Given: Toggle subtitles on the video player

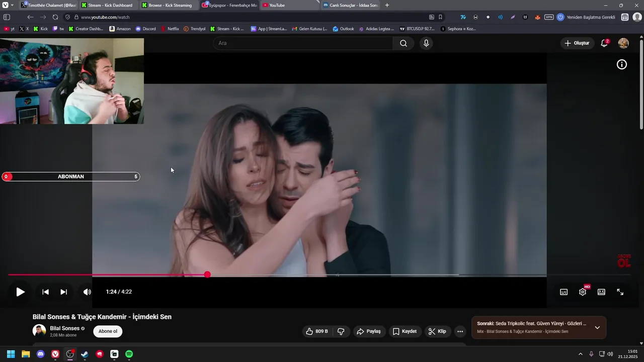Looking at the screenshot, I should pos(564,292).
